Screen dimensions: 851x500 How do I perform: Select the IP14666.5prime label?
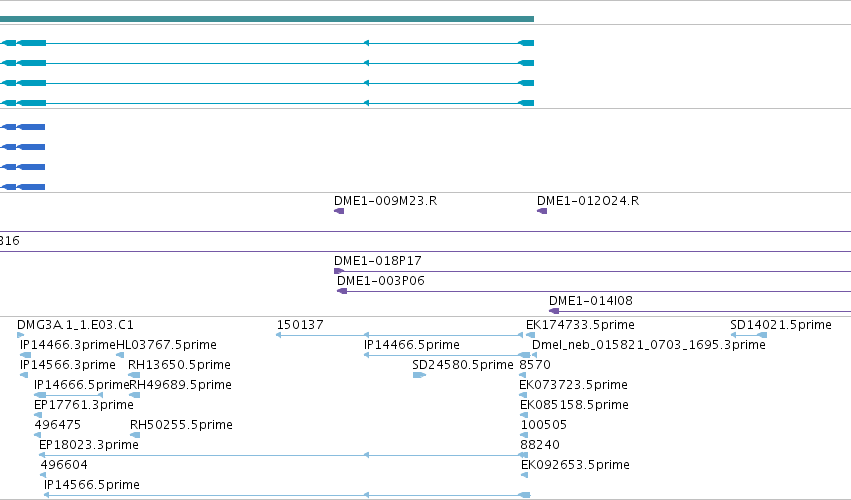(81, 385)
